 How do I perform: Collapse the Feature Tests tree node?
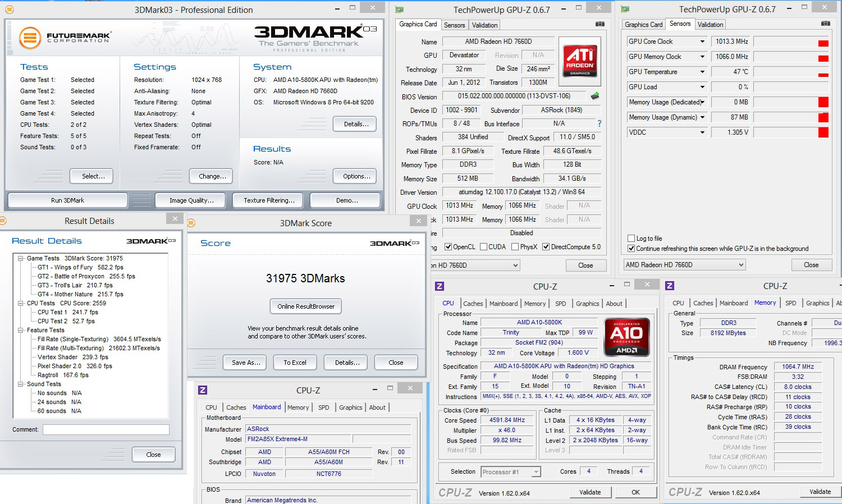(20, 330)
